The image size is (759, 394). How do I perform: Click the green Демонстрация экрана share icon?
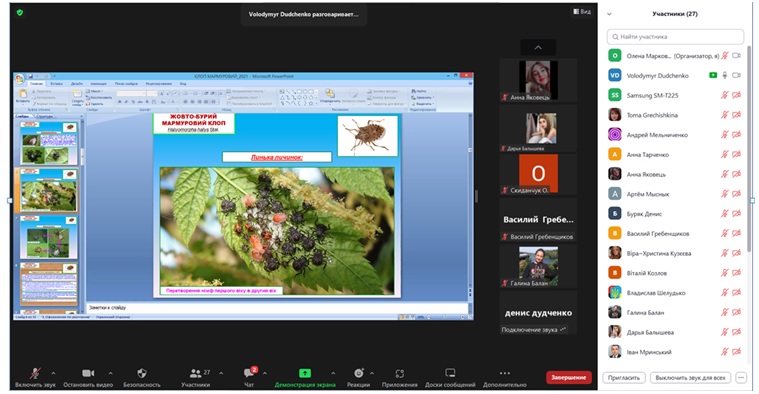(x=305, y=373)
